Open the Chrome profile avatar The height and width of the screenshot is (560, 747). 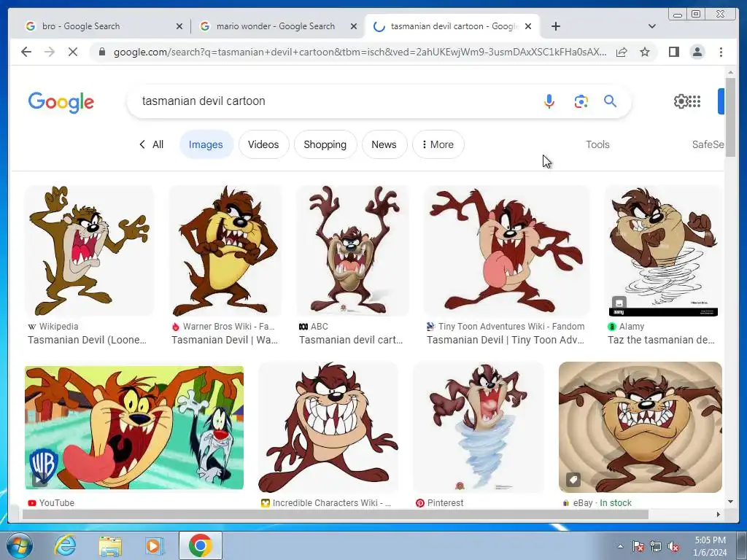(x=697, y=52)
